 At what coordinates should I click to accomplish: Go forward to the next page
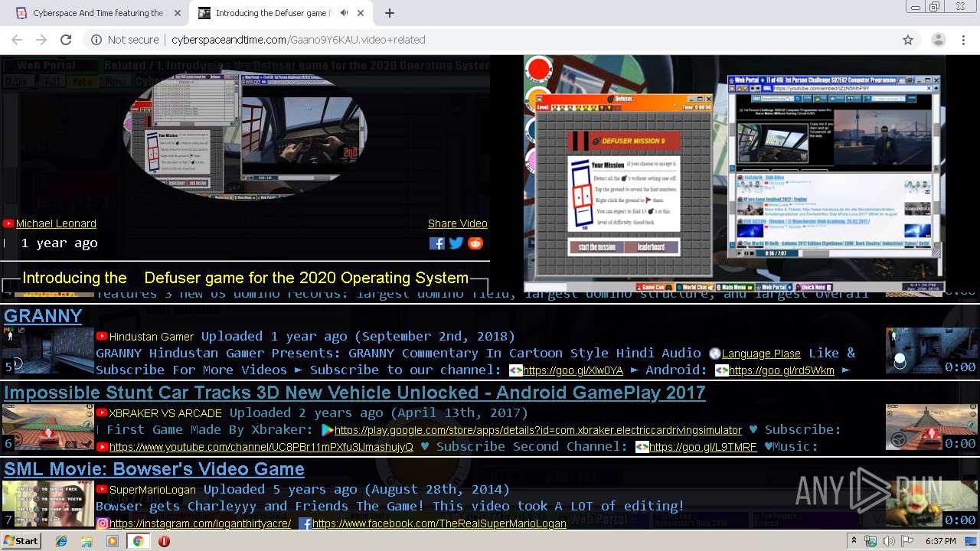click(x=41, y=40)
